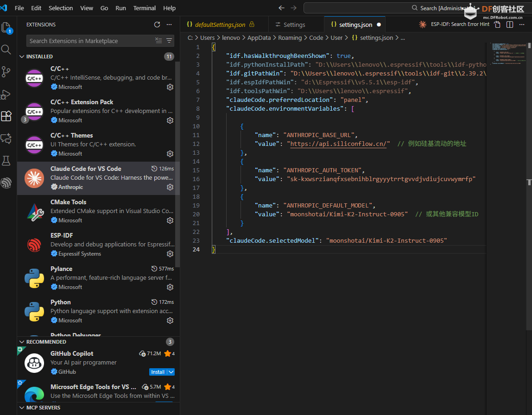Click the filter extensions icon in search box

pyautogui.click(x=169, y=41)
